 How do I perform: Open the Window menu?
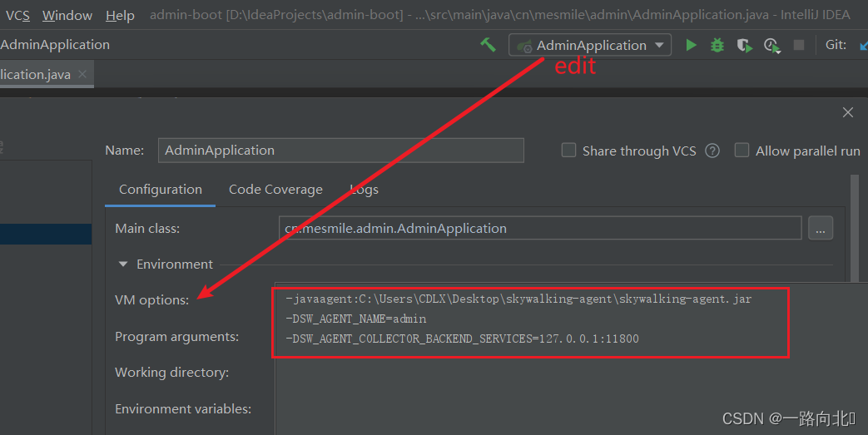coord(67,15)
